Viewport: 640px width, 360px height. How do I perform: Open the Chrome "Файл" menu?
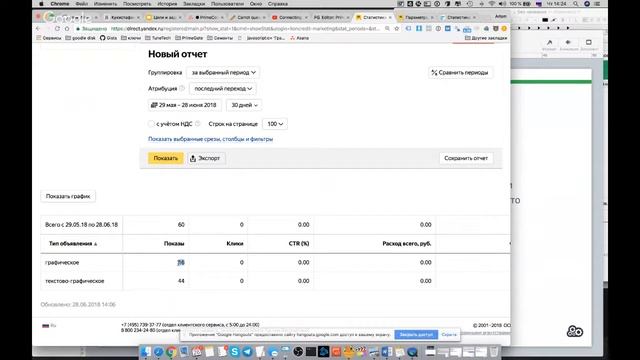tap(82, 4)
